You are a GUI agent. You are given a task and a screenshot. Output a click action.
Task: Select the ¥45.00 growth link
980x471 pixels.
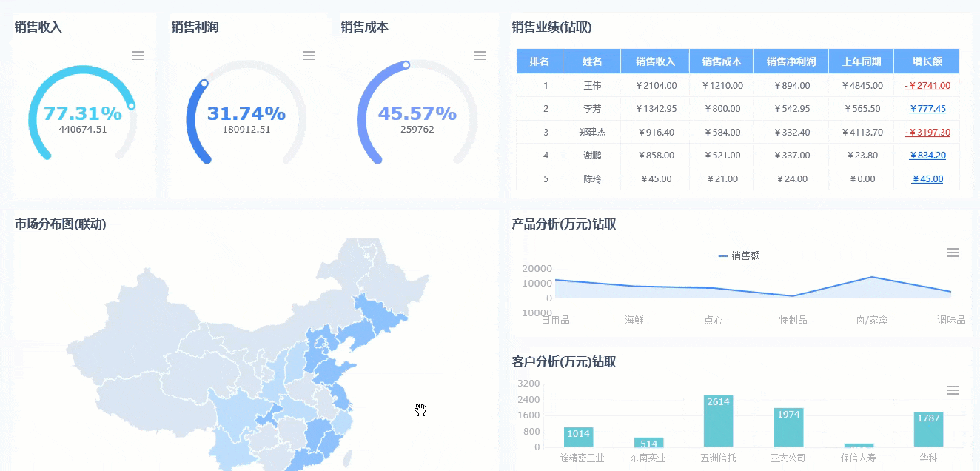click(x=927, y=179)
